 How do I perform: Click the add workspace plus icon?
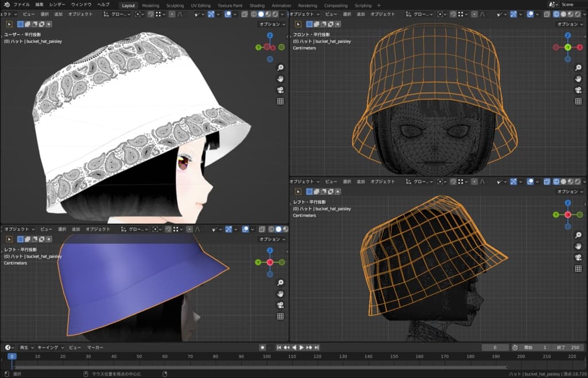pyautogui.click(x=379, y=5)
